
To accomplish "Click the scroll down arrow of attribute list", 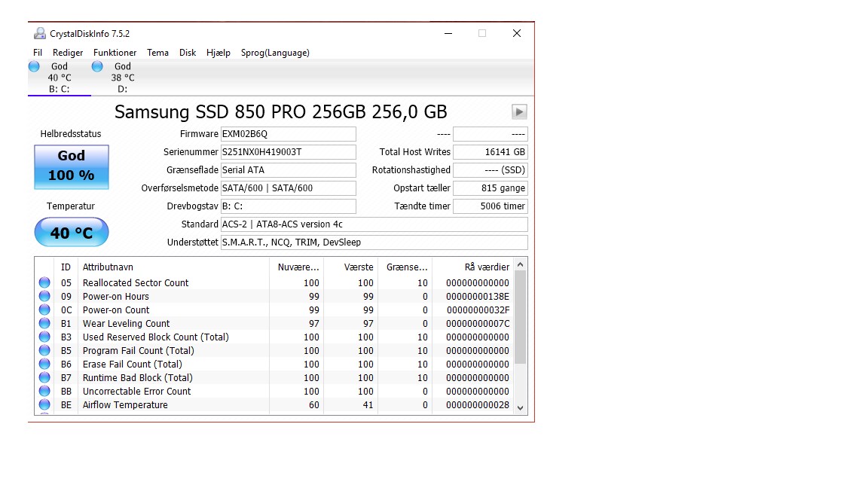I will pos(520,407).
